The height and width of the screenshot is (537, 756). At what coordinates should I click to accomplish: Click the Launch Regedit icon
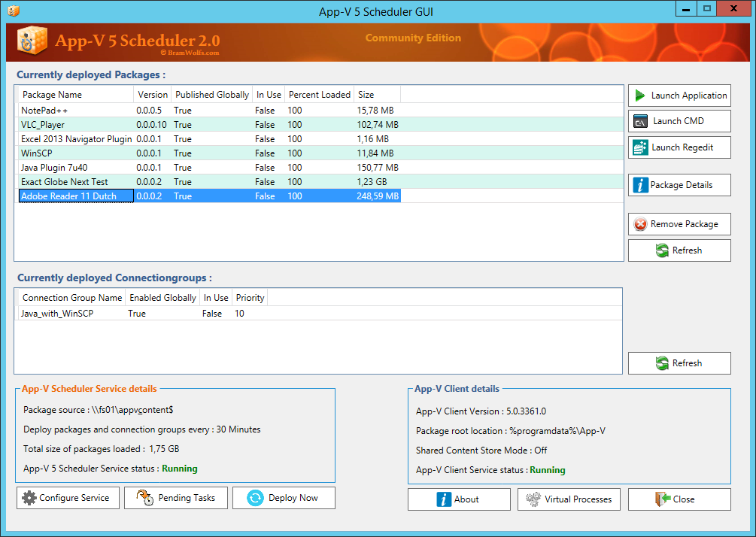(640, 147)
